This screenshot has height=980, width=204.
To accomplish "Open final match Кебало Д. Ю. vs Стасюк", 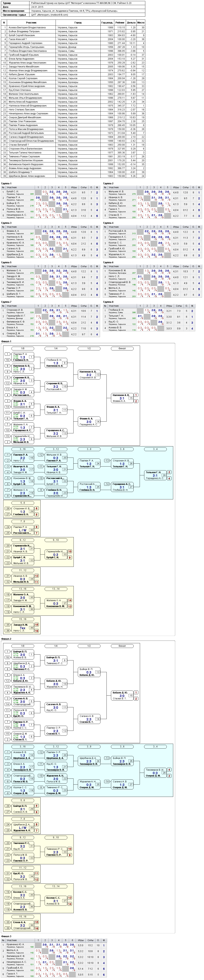I will [x=122, y=695].
